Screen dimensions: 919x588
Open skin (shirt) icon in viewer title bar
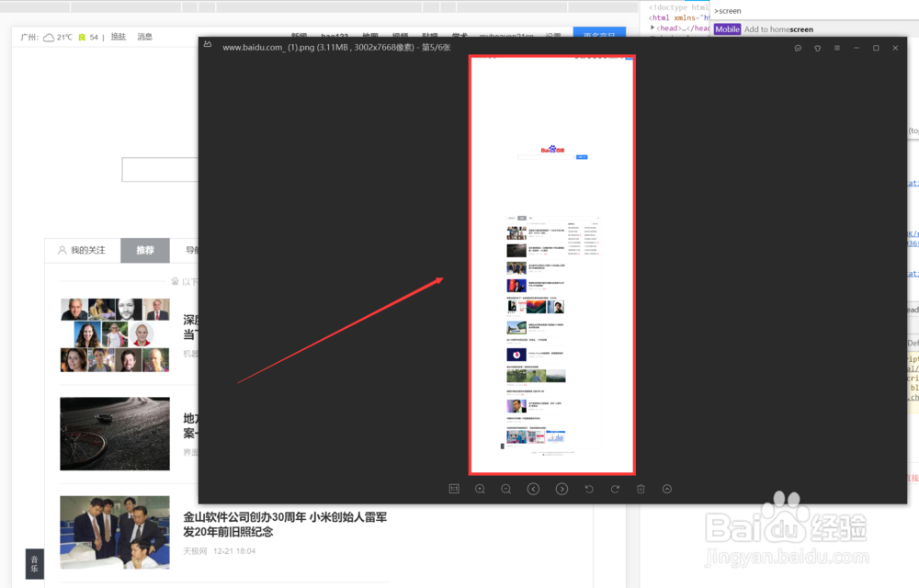(x=818, y=48)
